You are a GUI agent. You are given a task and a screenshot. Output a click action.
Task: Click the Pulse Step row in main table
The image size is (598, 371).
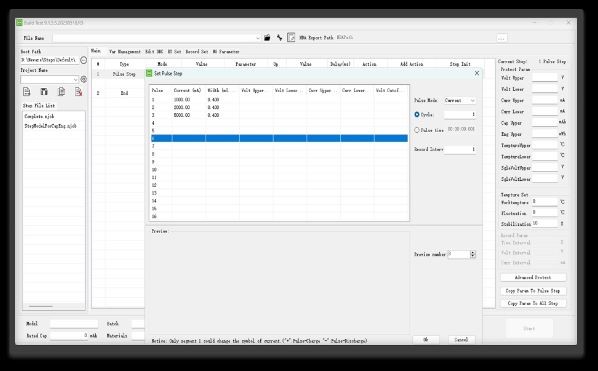124,74
